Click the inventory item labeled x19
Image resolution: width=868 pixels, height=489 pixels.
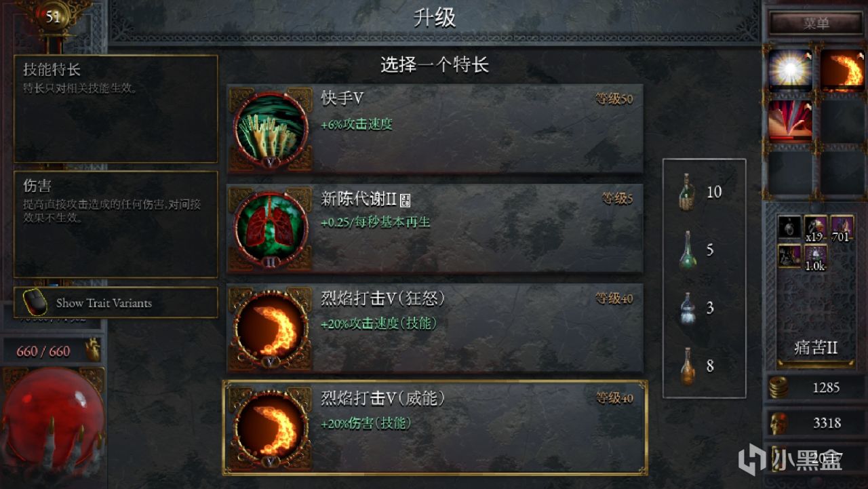tap(815, 229)
